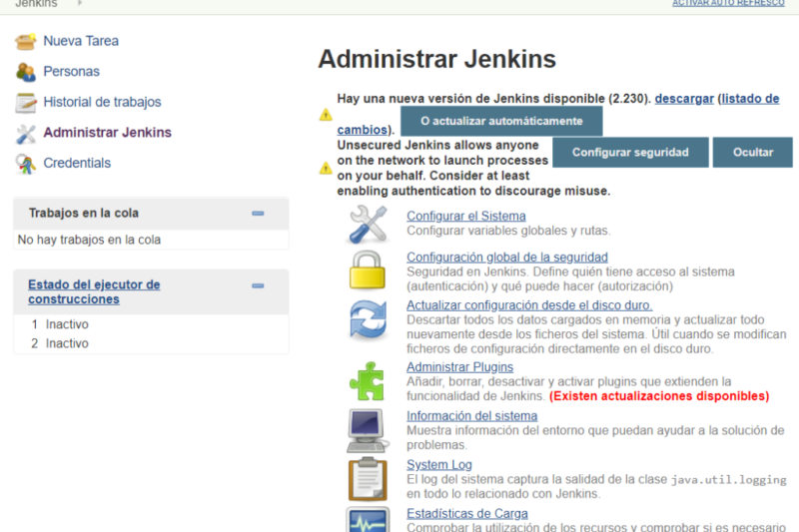Click Activar auto refresco link
Viewport: 799px width, 532px height.
(x=728, y=3)
